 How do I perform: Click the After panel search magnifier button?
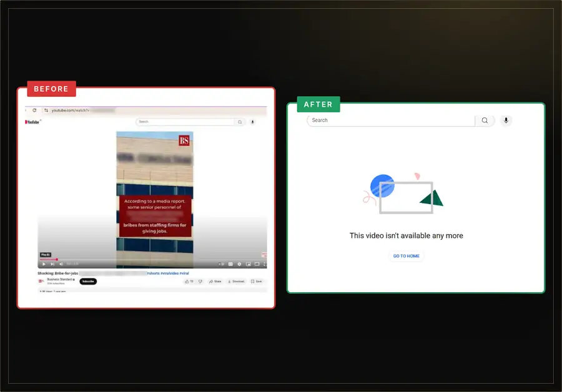point(485,120)
